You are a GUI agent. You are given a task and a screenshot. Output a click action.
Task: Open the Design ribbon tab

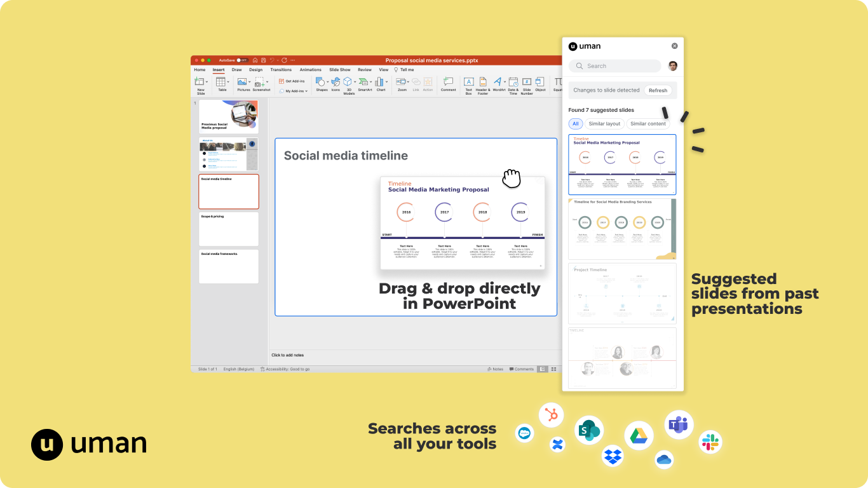point(256,70)
